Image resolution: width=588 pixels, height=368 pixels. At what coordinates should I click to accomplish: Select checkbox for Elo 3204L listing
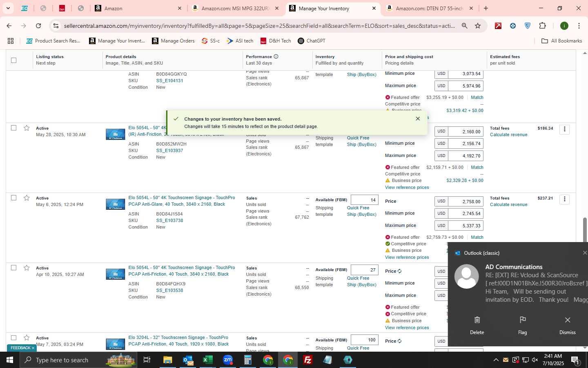13,338
